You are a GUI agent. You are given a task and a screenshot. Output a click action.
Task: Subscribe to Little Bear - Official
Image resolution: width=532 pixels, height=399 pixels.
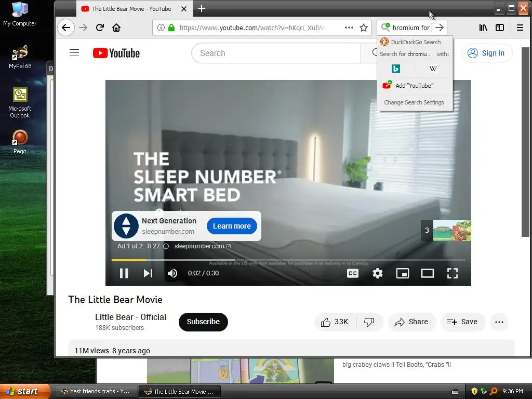point(203,322)
